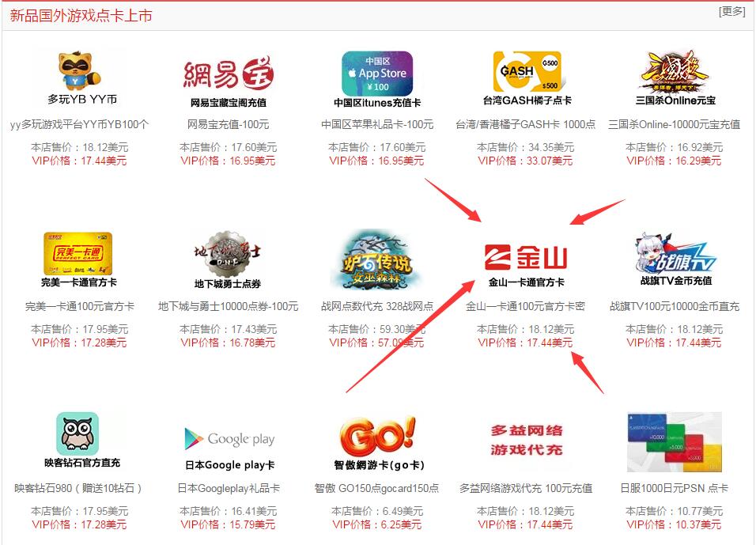This screenshot has height=545, width=756.
Task: Click price text 本店售价：34.35美元
Action: [x=526, y=147]
